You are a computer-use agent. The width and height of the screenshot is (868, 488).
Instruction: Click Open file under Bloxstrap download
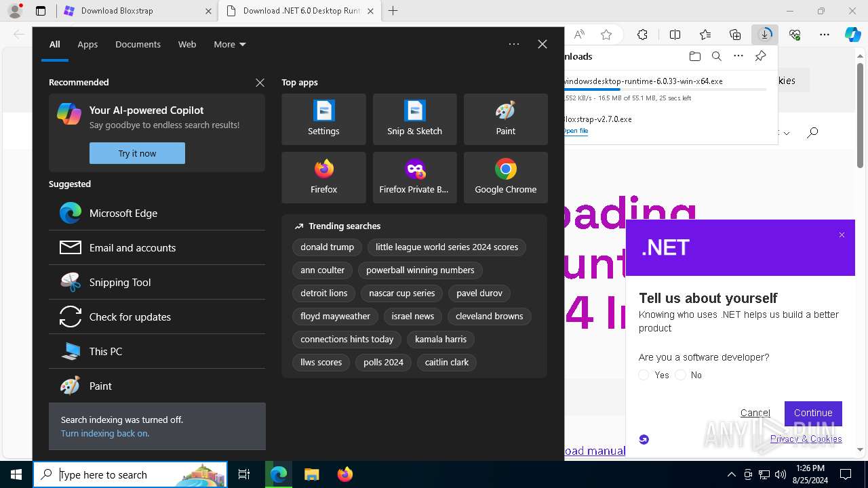(576, 131)
